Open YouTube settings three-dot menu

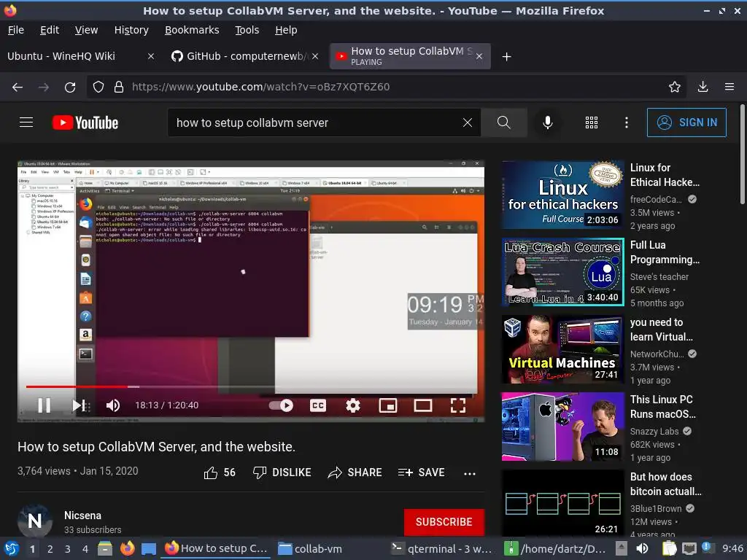[x=627, y=122]
